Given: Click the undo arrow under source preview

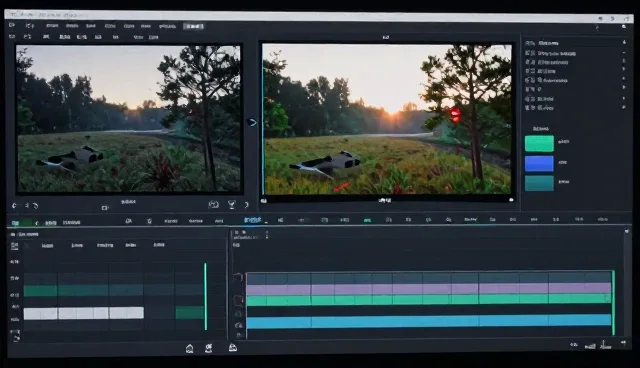Looking at the screenshot, I should (14, 206).
